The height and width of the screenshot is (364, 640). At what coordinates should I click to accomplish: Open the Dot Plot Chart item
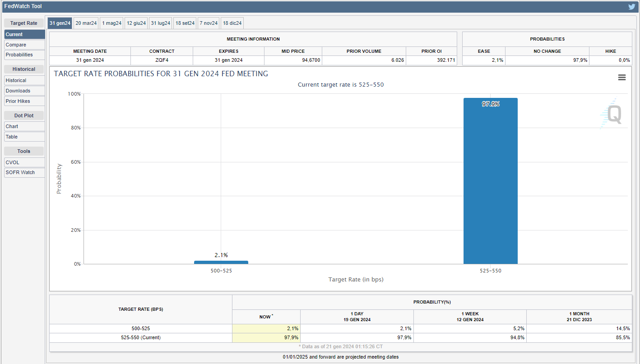point(24,126)
